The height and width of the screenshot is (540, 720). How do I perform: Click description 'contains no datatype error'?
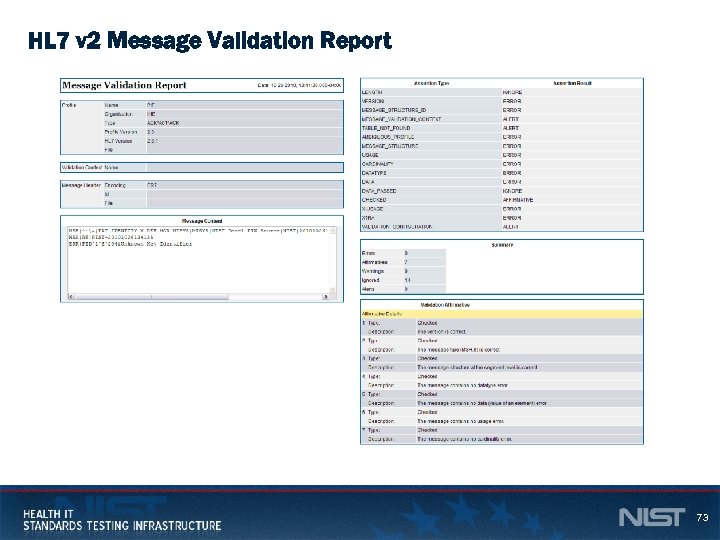[x=462, y=385]
